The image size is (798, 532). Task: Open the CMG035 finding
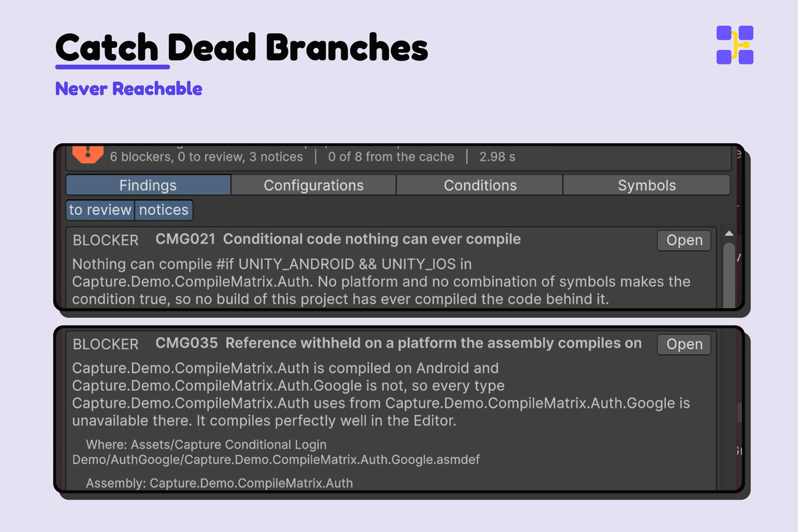coord(684,344)
